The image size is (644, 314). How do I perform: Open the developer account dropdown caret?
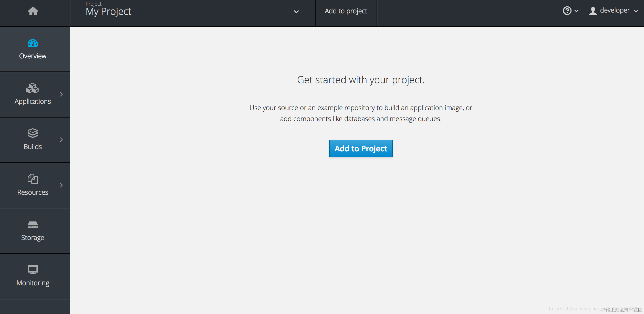pyautogui.click(x=636, y=11)
